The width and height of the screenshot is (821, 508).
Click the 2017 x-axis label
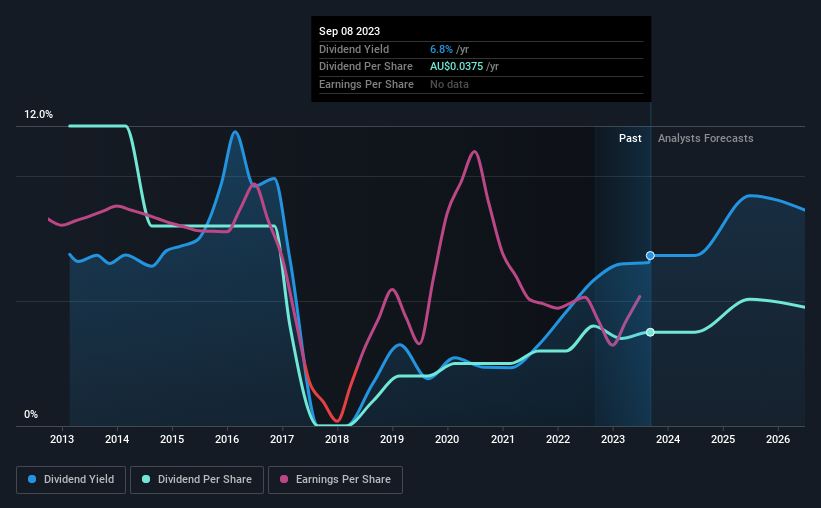pos(282,439)
